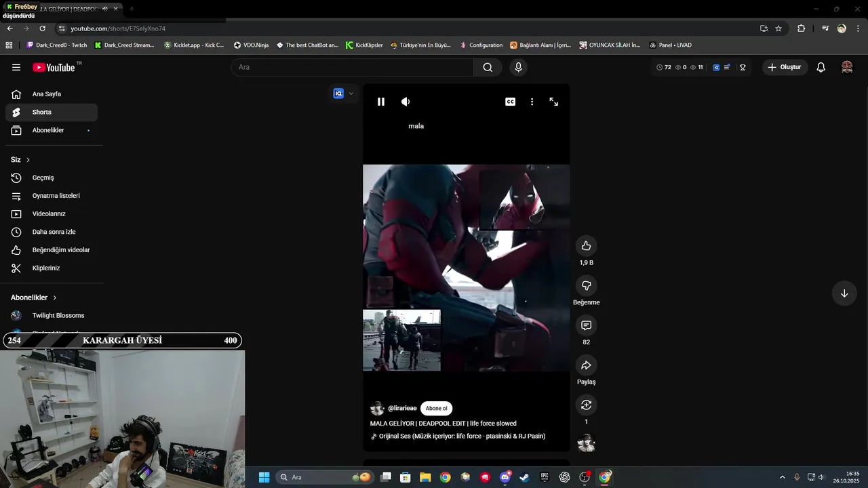
Task: Click the address bar URL
Action: click(118, 28)
